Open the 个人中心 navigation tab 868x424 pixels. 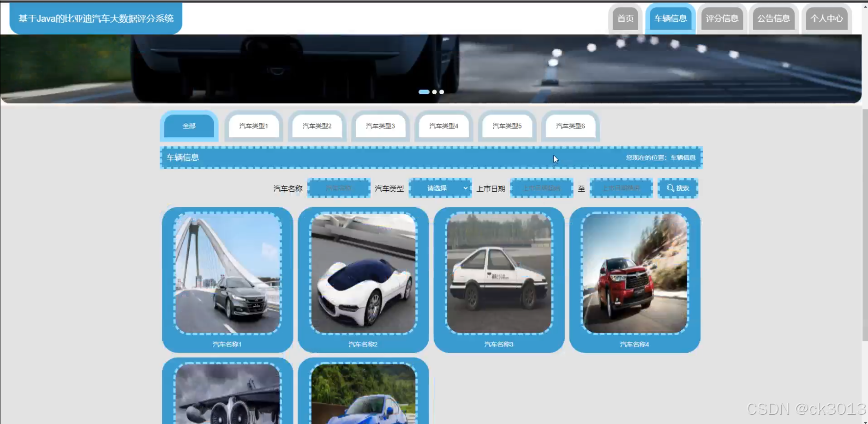coord(826,18)
